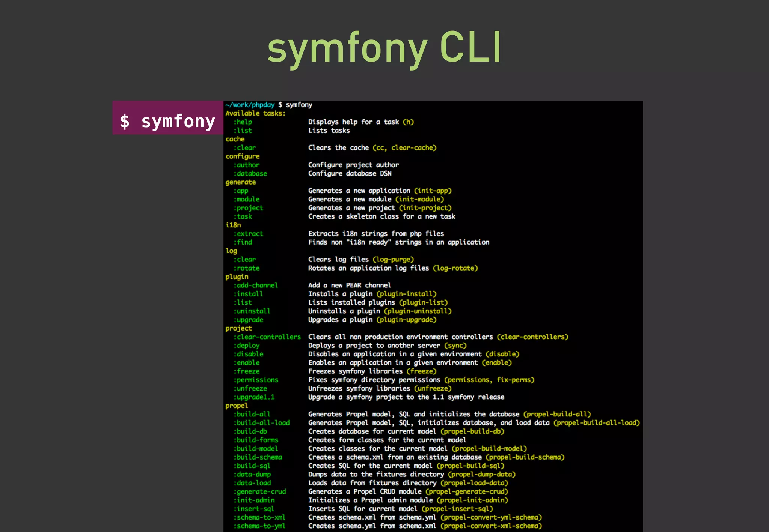The width and height of the screenshot is (769, 532).
Task: Select the ':uninstall' task name
Action: tap(252, 311)
